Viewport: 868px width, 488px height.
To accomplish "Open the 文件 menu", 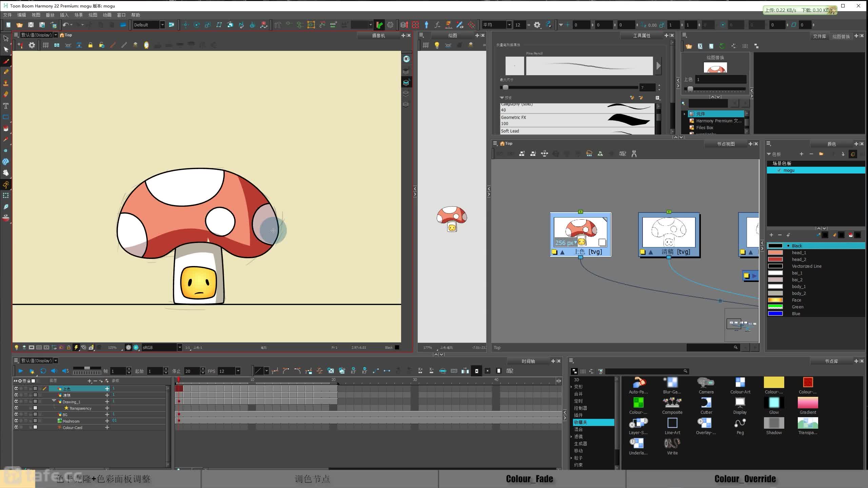I will (x=7, y=15).
